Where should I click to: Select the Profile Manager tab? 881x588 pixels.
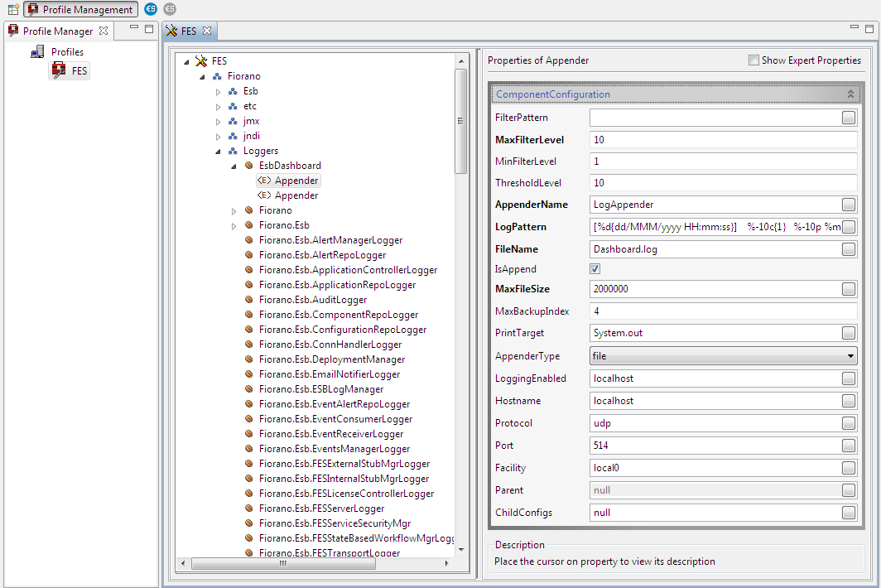point(57,31)
